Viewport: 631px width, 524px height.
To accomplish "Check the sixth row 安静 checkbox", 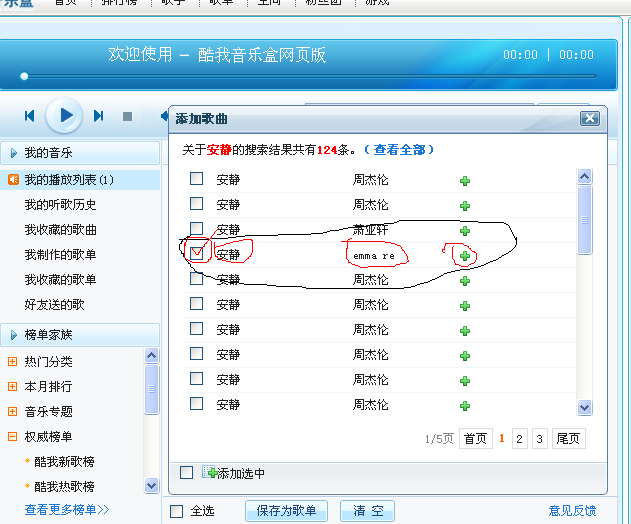I will 196,303.
